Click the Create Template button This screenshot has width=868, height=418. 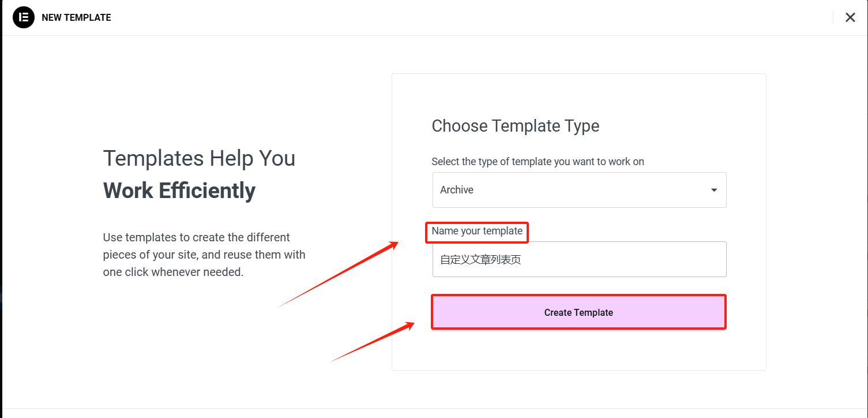(578, 312)
